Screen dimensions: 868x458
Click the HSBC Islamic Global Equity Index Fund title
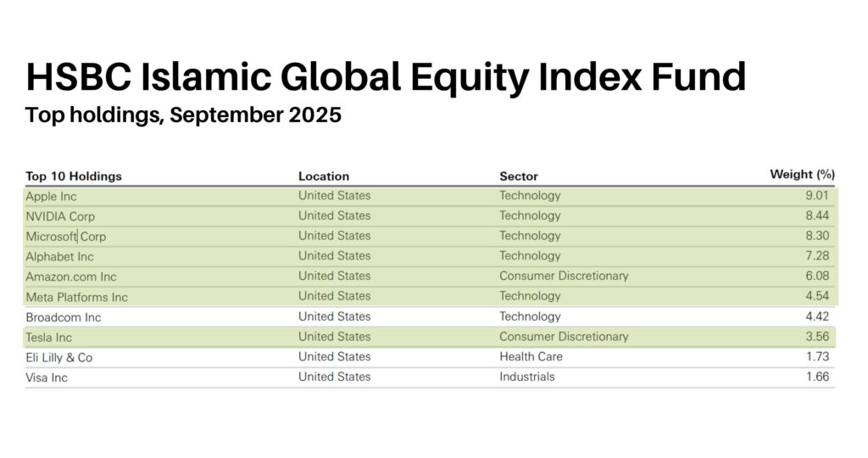(386, 76)
